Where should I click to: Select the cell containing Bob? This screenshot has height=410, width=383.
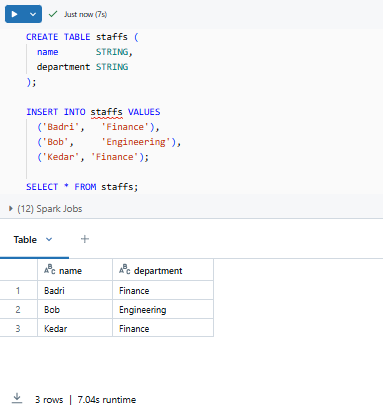(75, 309)
